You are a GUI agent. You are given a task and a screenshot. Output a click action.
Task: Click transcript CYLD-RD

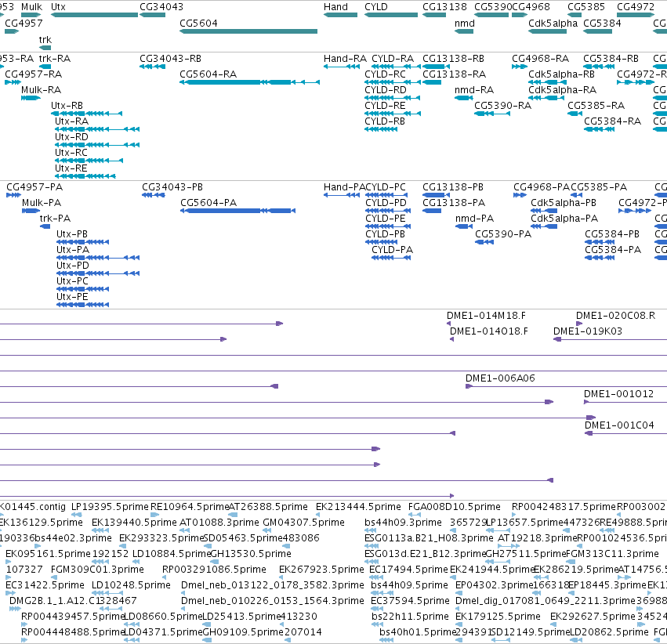[x=392, y=98]
